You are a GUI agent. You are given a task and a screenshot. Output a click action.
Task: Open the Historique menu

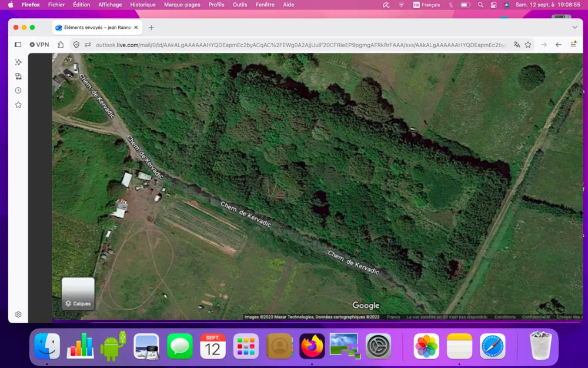(x=143, y=5)
